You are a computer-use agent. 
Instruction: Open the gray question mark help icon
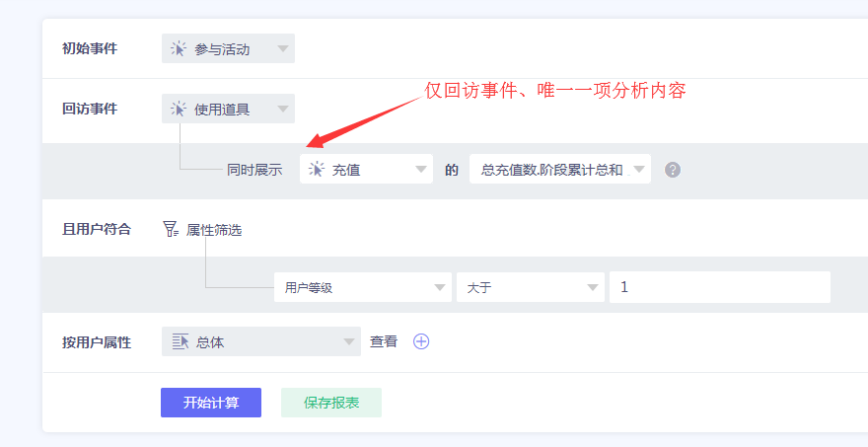pyautogui.click(x=673, y=170)
